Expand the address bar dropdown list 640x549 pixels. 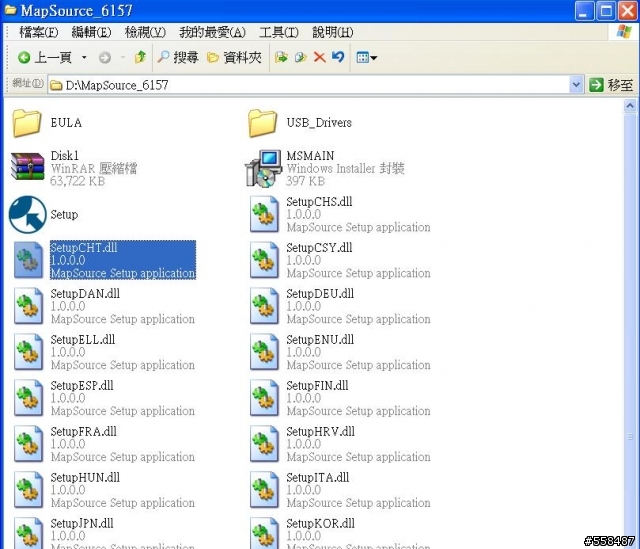click(576, 85)
